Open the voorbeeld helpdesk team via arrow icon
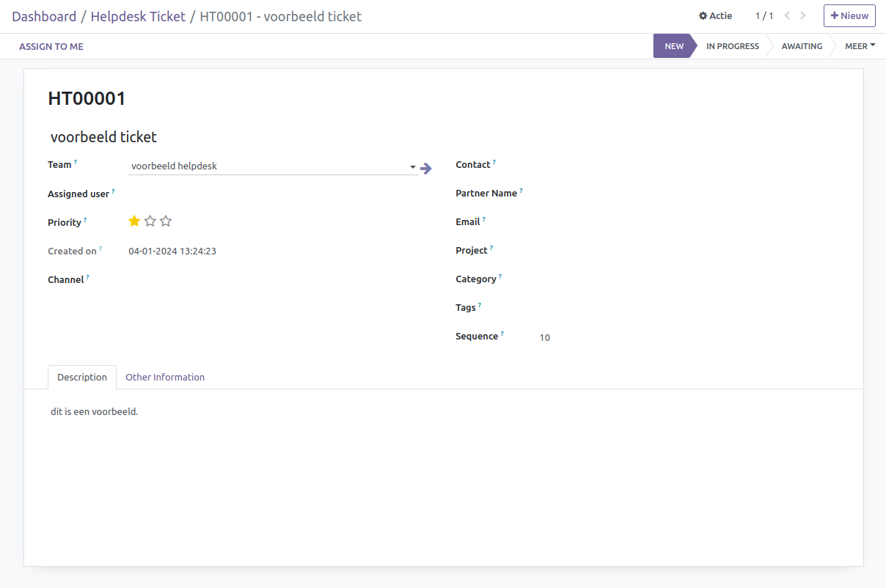The width and height of the screenshot is (886, 588). (x=426, y=168)
